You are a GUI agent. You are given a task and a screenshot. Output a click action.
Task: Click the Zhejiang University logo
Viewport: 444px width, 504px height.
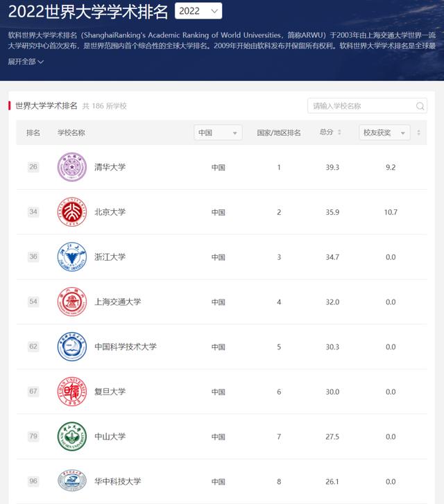pos(71,257)
